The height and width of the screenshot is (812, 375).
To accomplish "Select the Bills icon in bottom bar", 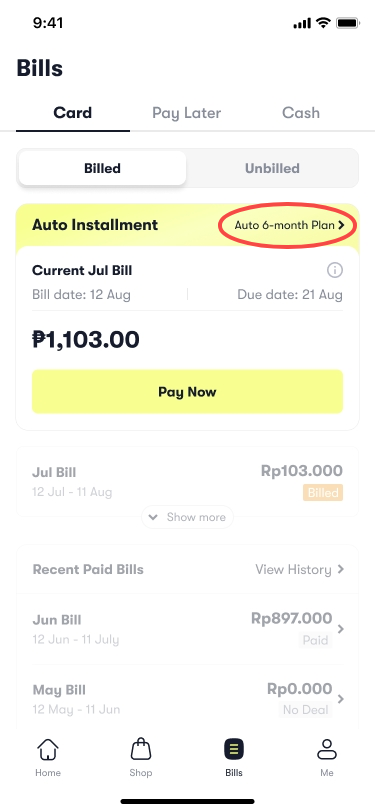I will click(x=234, y=749).
